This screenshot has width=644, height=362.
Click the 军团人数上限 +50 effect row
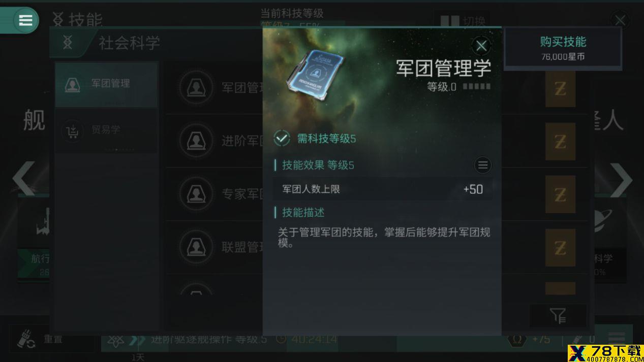click(382, 189)
